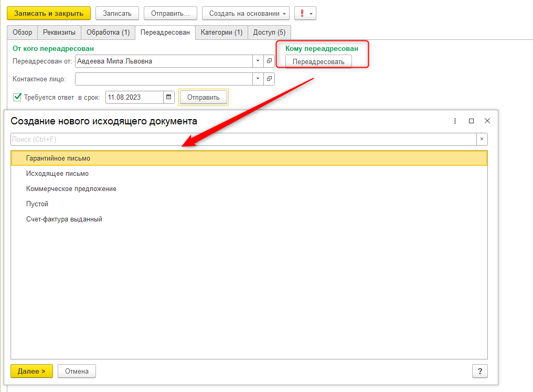Expand the Контактное лицо dropdown list
Viewport: 533px width, 392px height.
(258, 79)
